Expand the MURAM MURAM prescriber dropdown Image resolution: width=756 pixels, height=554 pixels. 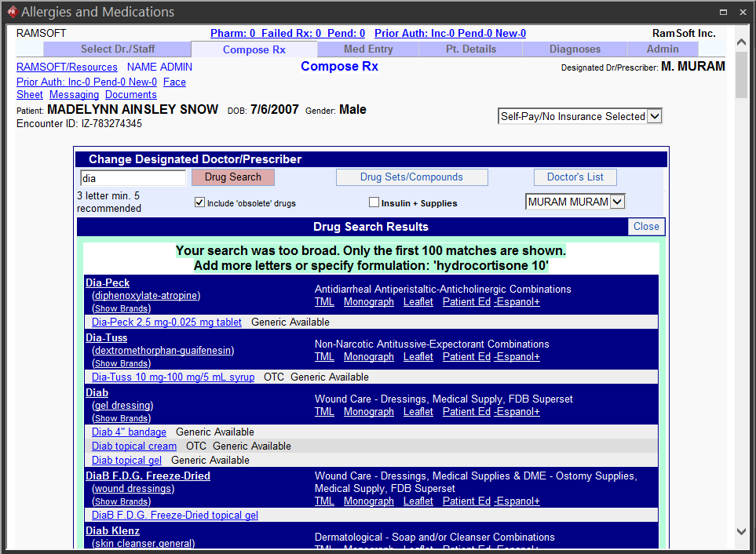coord(617,202)
